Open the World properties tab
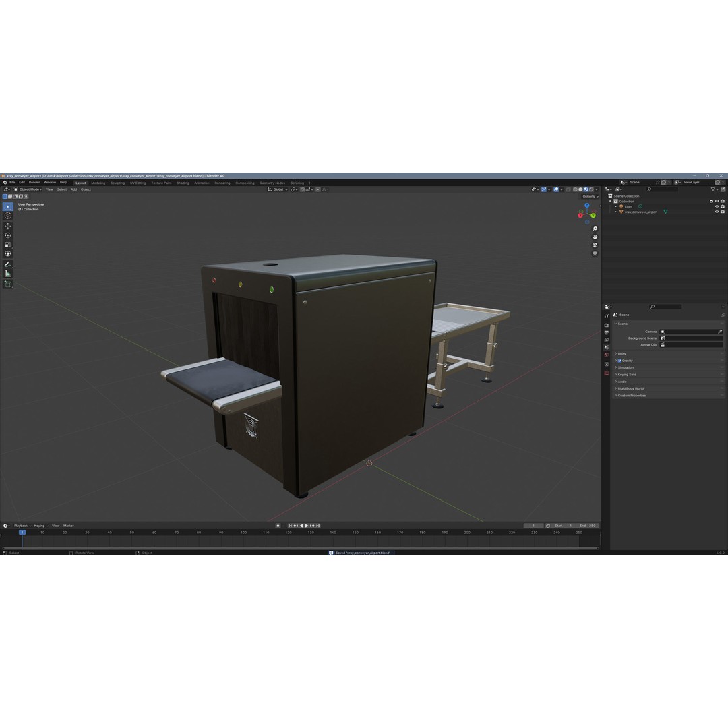The width and height of the screenshot is (728, 728). (607, 355)
